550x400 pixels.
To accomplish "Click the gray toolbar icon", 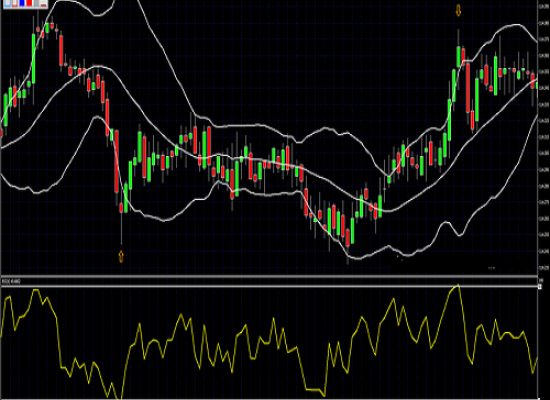I will tap(36, 3).
